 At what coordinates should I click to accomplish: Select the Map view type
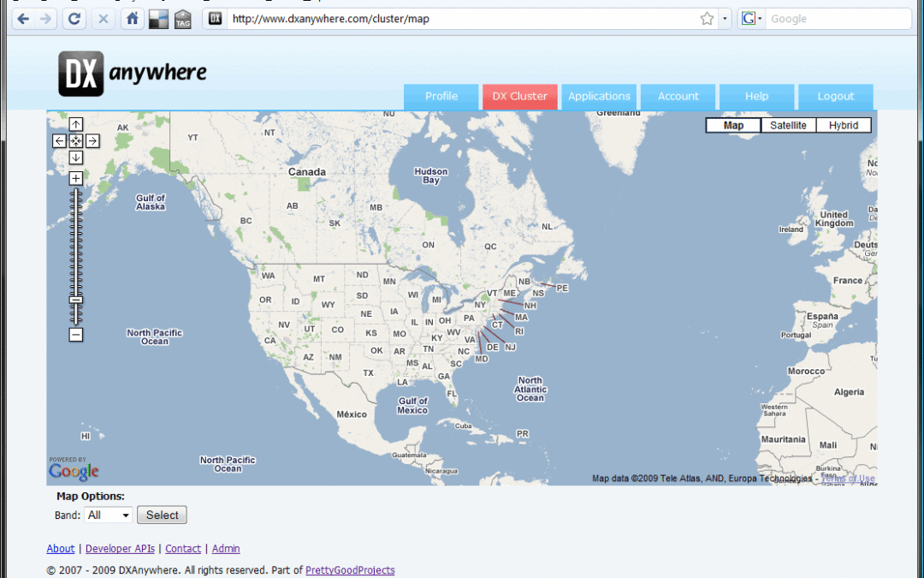coord(733,125)
